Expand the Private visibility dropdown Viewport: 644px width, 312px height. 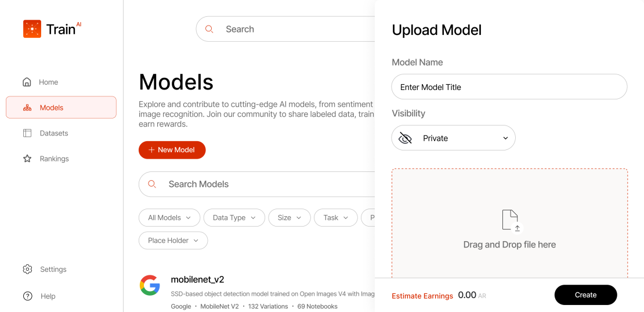tap(454, 138)
